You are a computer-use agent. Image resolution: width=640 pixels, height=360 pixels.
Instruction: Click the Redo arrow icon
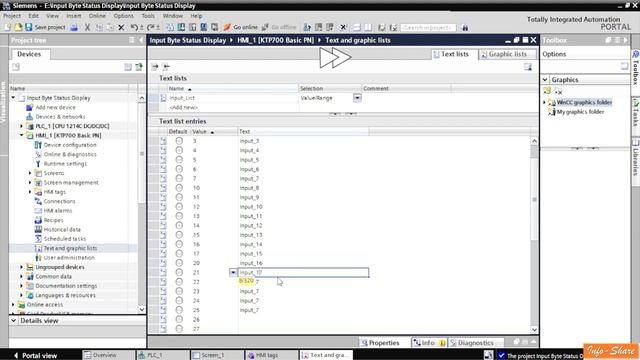click(151, 27)
